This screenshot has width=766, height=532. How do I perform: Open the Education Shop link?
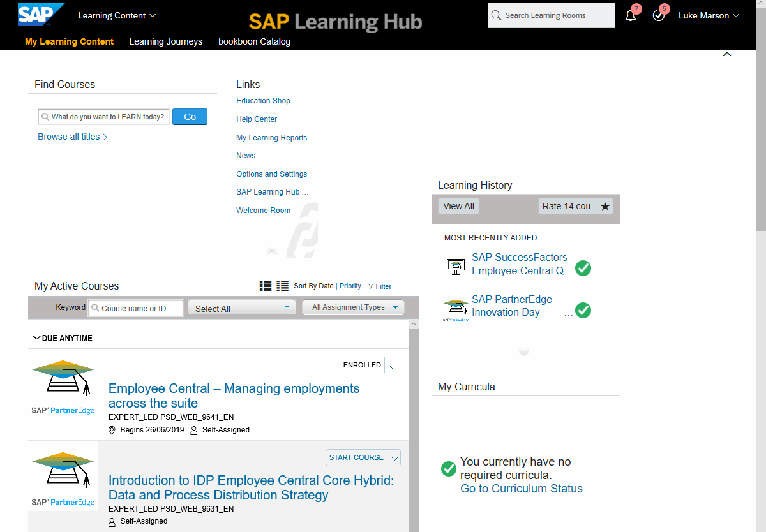[263, 100]
